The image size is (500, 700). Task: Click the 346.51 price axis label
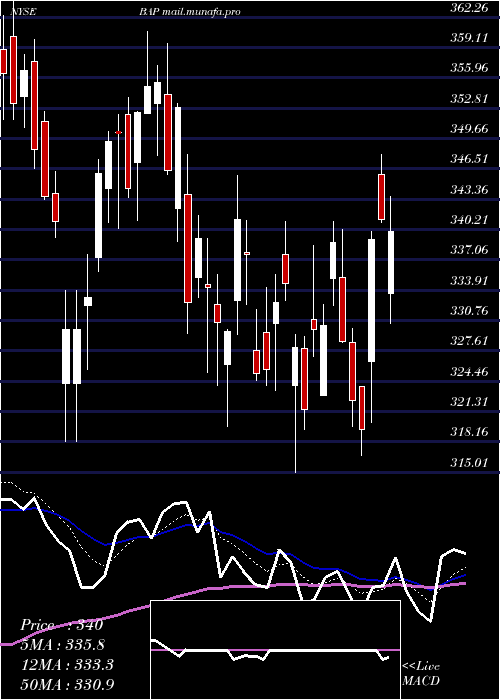coord(468,159)
